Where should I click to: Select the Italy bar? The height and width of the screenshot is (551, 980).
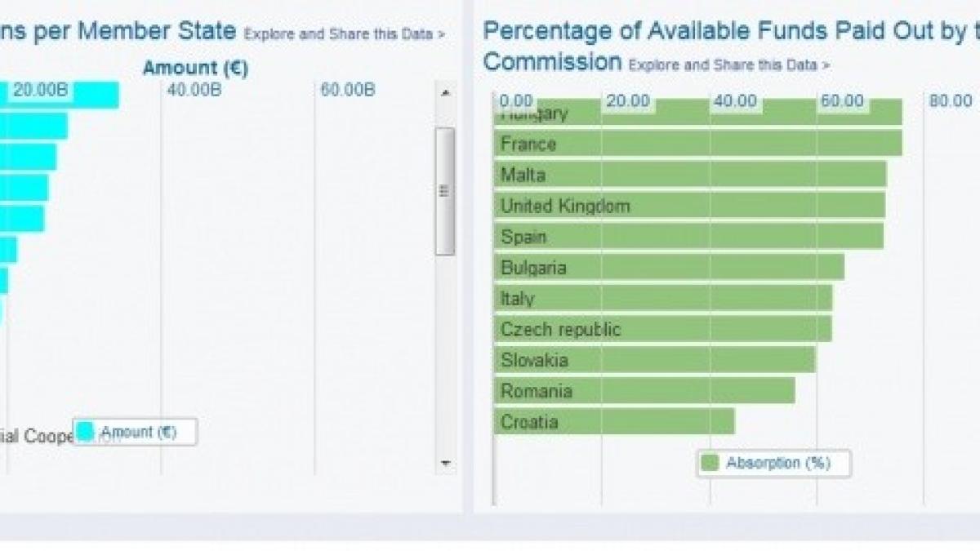tap(662, 298)
